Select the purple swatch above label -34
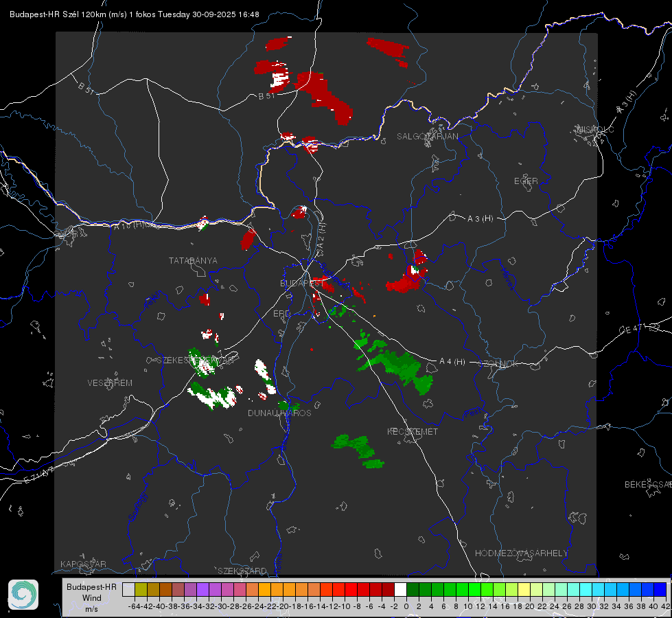This screenshot has height=618, width=672. coord(202,589)
